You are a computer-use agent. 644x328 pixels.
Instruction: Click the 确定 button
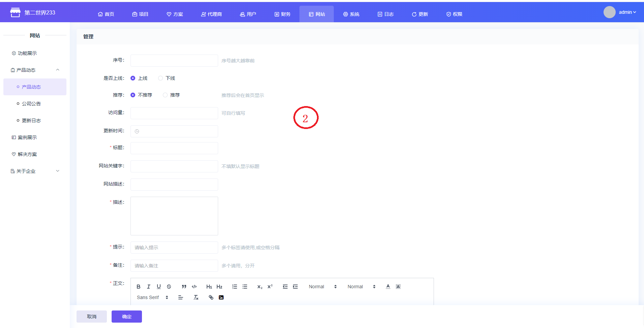pyautogui.click(x=127, y=317)
